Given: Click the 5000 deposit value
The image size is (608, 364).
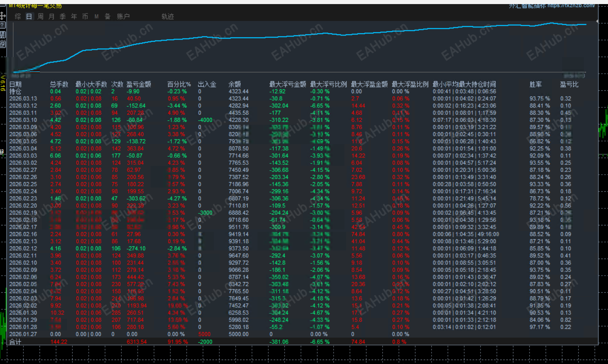Looking at the screenshot, I should coord(204,334).
